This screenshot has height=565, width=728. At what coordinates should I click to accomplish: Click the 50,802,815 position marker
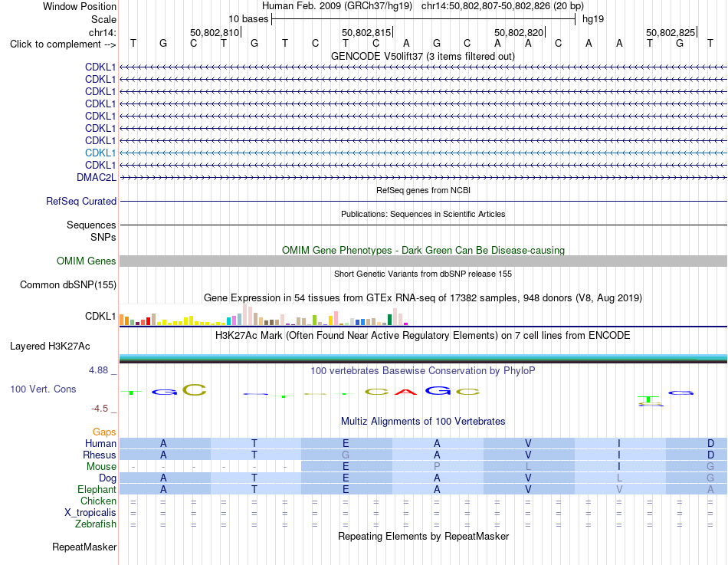[x=366, y=32]
